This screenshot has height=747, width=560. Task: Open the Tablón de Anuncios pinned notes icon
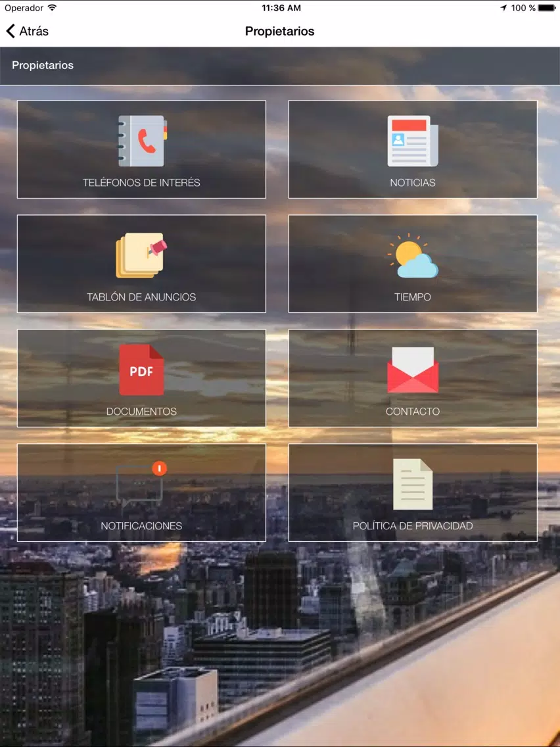141,255
